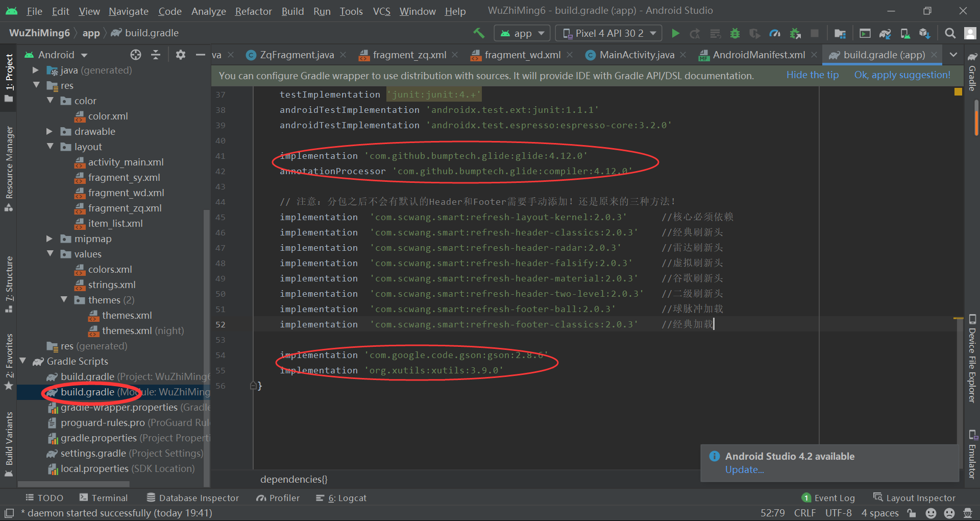Expand the mipmap folder
Screen dimensions: 980x521
[50, 239]
